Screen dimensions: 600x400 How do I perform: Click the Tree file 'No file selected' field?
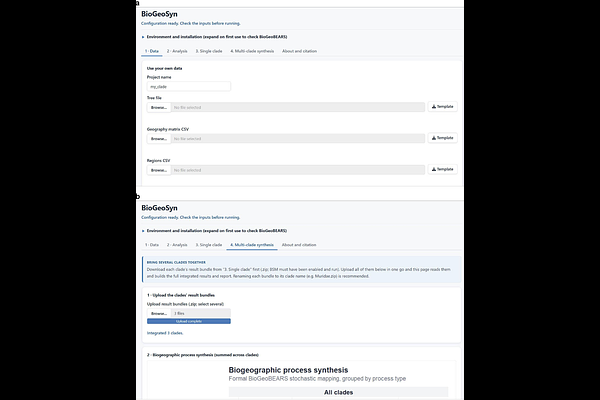click(298, 107)
